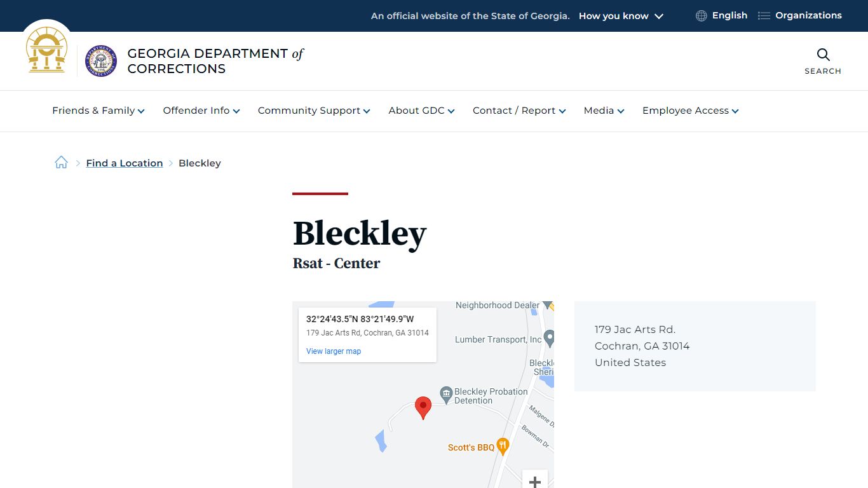
Task: Click the Malgene Dr street label
Action: point(542,416)
